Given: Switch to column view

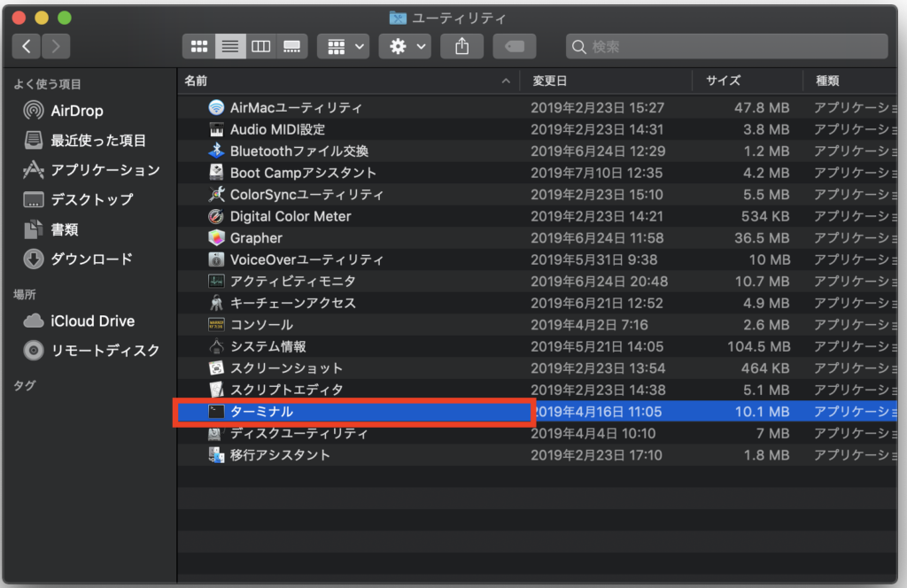Looking at the screenshot, I should [261, 46].
